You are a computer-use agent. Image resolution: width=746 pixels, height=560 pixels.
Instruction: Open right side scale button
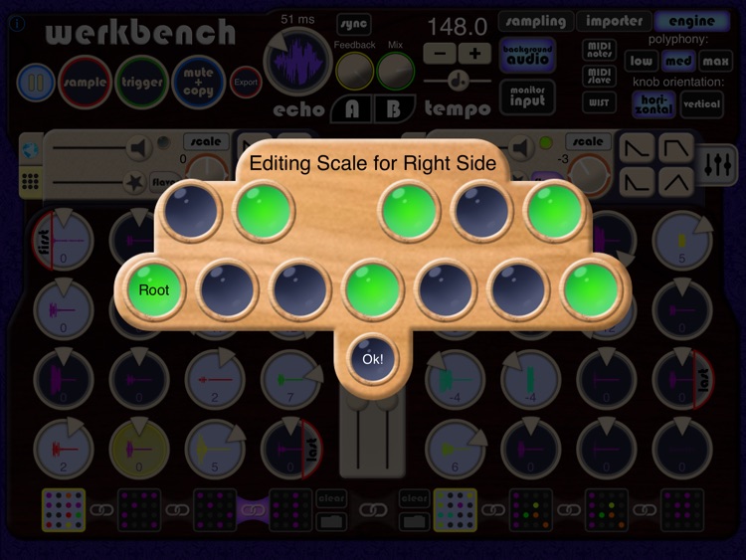(589, 141)
